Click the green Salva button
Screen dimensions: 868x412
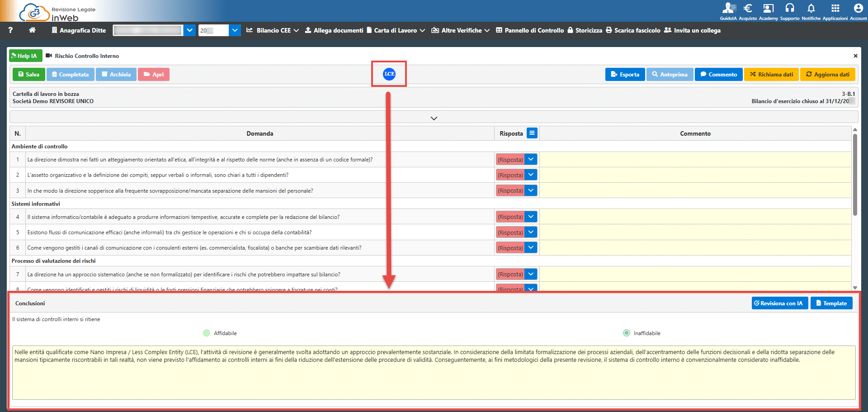(28, 74)
